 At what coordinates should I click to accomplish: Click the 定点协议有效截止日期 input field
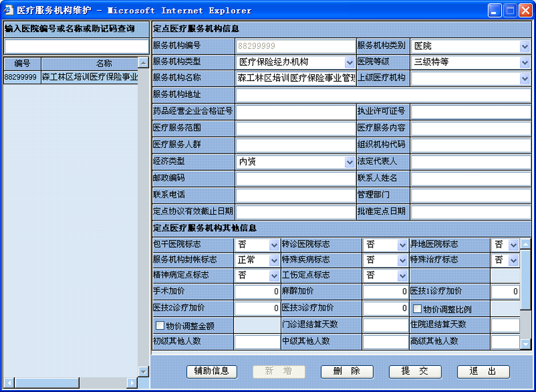point(295,212)
